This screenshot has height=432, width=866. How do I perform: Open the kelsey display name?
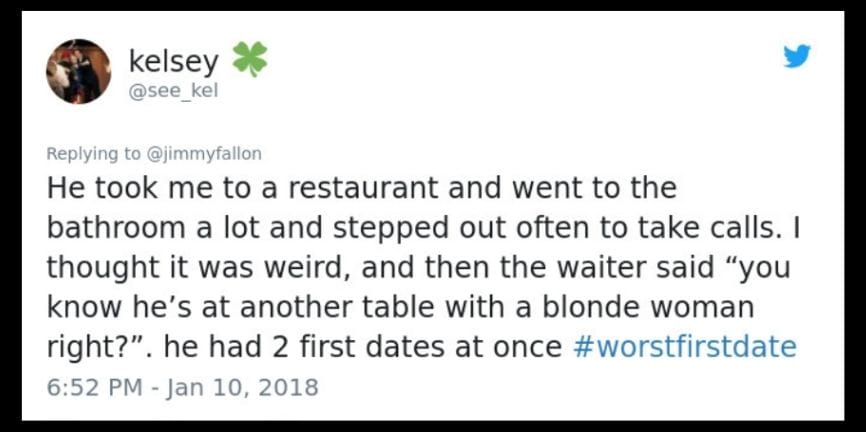coord(172,61)
